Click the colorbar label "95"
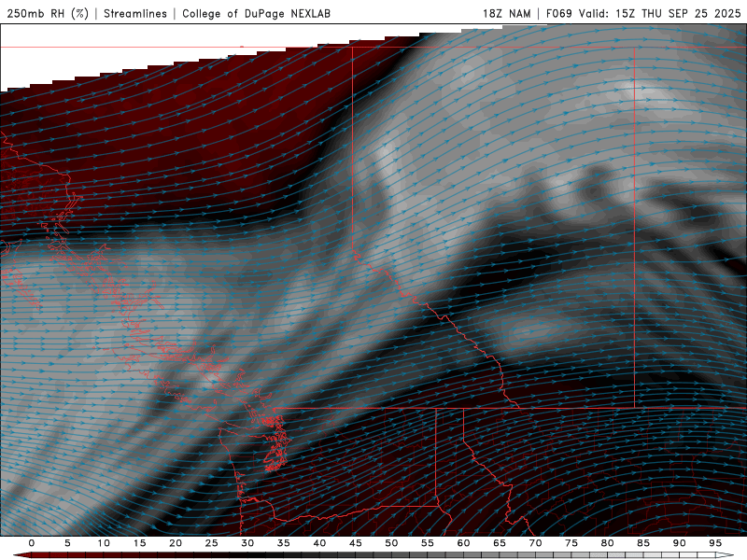The width and height of the screenshot is (747, 560). (715, 543)
